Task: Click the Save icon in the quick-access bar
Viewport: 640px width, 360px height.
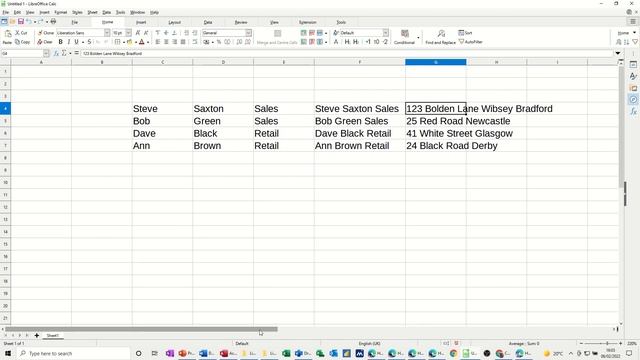Action: [x=20, y=22]
